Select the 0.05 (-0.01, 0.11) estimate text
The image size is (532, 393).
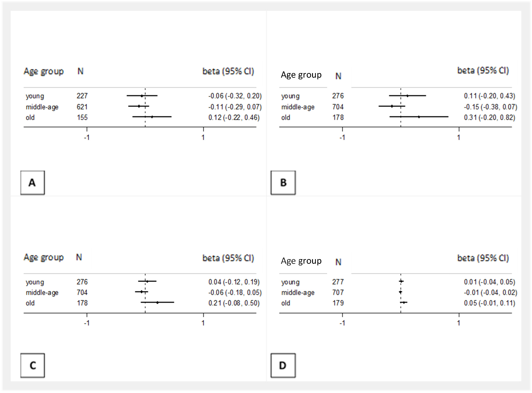(489, 303)
